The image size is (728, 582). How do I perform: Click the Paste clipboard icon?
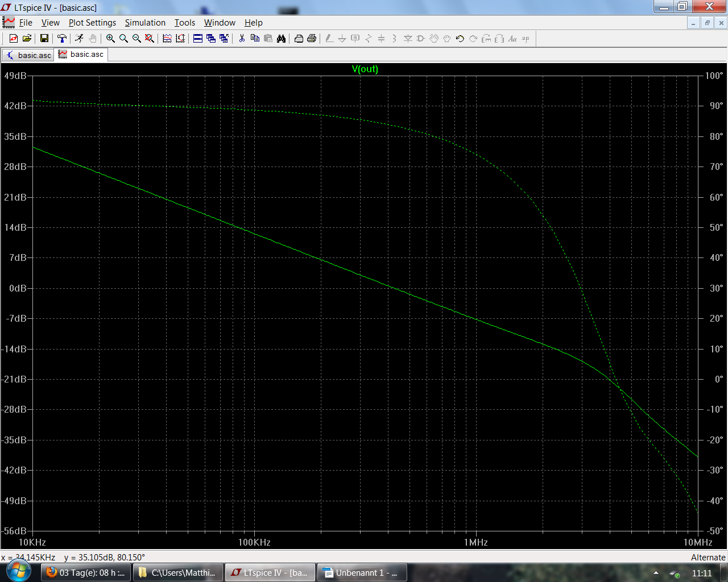tap(268, 39)
